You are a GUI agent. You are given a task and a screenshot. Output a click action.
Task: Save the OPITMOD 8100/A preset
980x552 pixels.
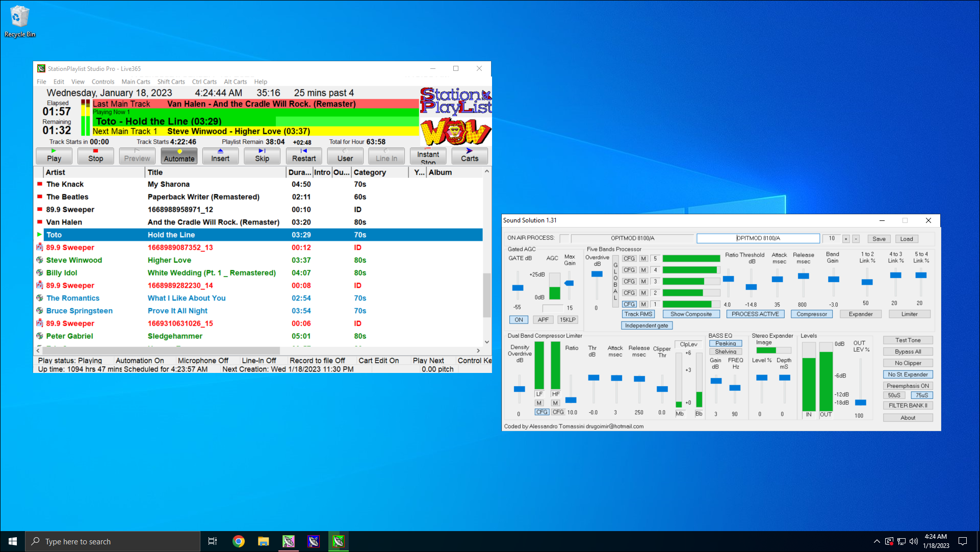(x=879, y=238)
